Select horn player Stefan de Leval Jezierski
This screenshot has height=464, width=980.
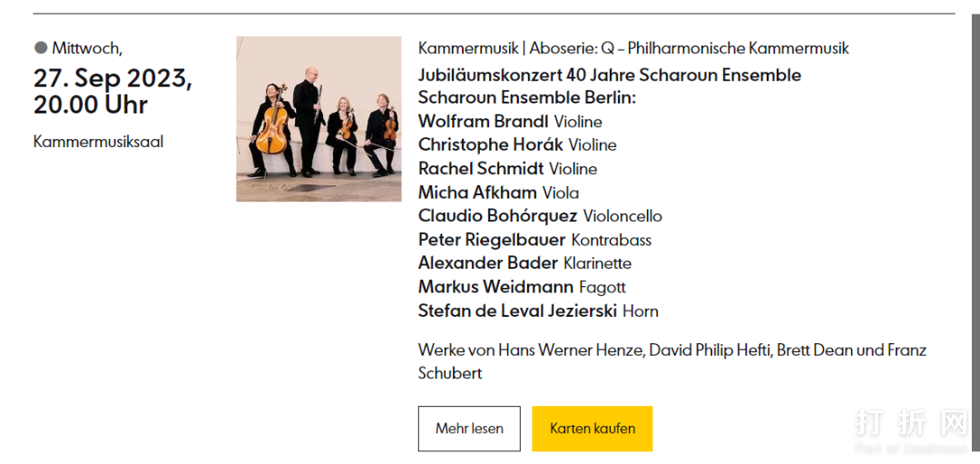tap(518, 311)
